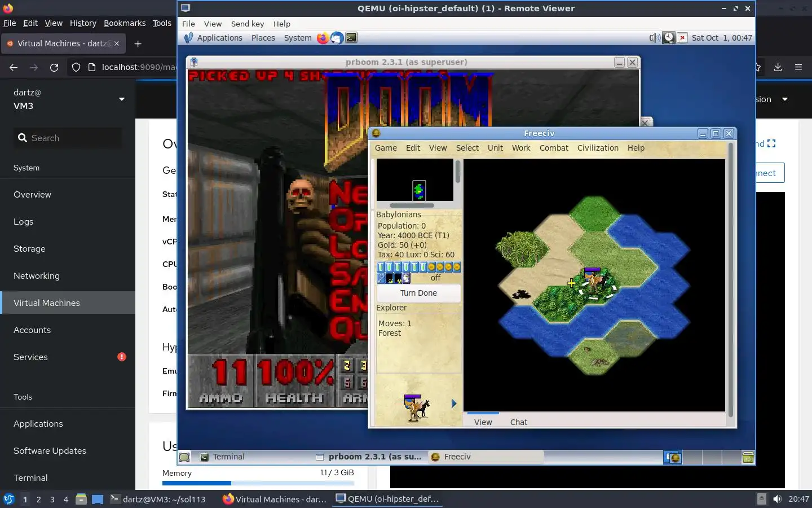Open Networking page in Cockpit sidebar
Screen dimensions: 812x508
click(x=68, y=275)
